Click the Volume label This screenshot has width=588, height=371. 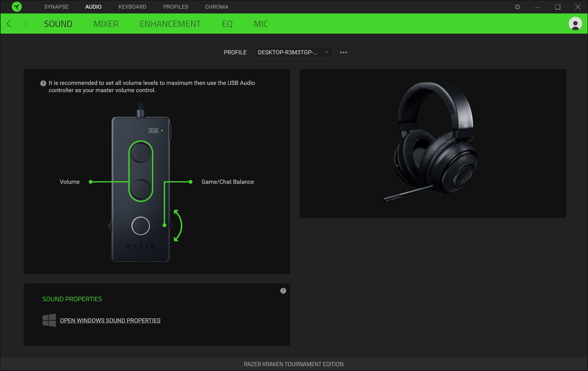pos(70,182)
